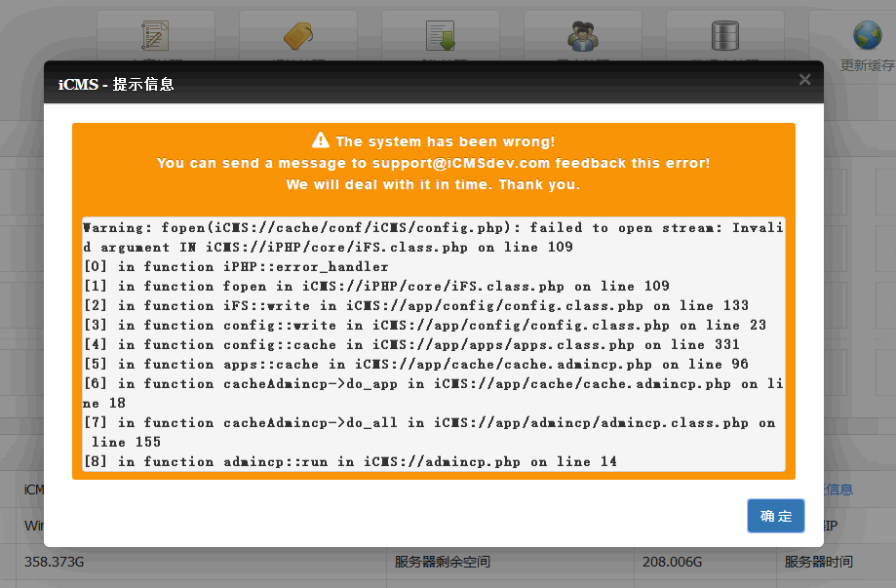Click the 208.006G free space value

coord(672,563)
